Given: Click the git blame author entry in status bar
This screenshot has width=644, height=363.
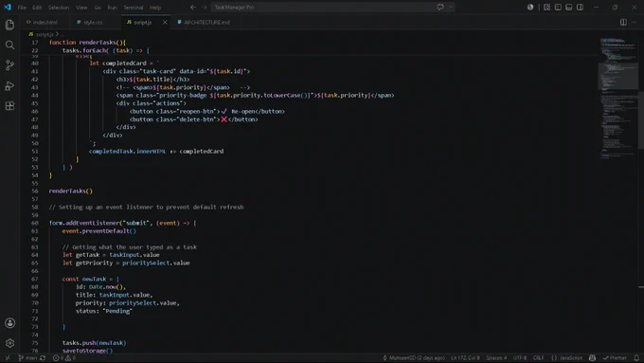Looking at the screenshot, I should click(x=414, y=357).
